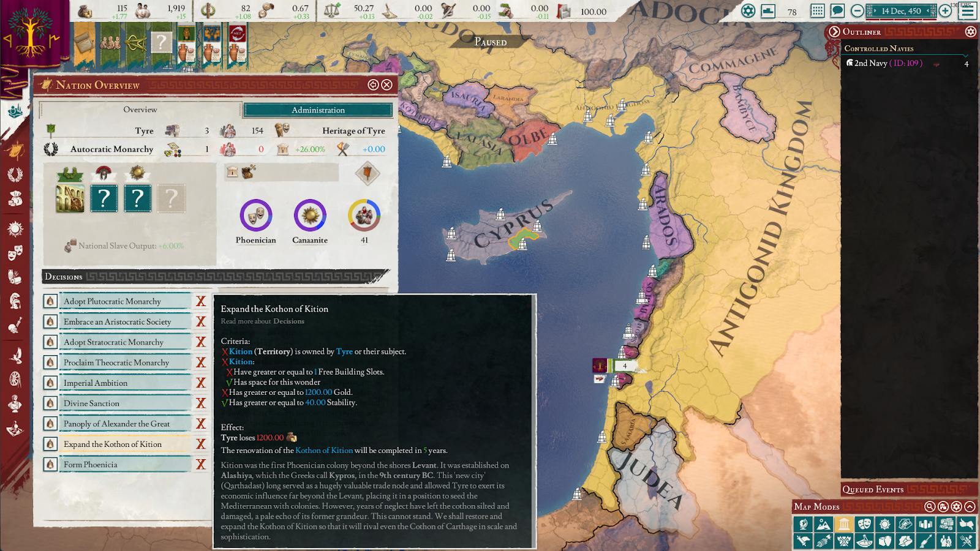Select Panoply of Alexander the Great decision
This screenshot has width=980, height=551.
coord(125,424)
